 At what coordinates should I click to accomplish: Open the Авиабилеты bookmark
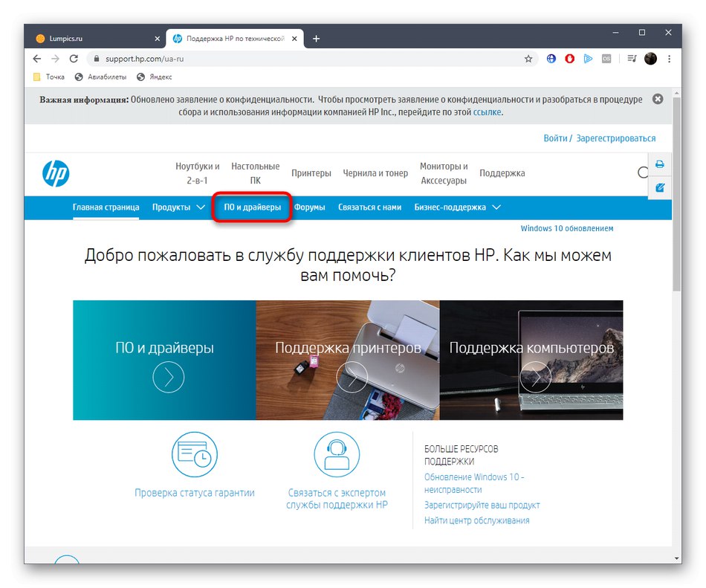[100, 77]
